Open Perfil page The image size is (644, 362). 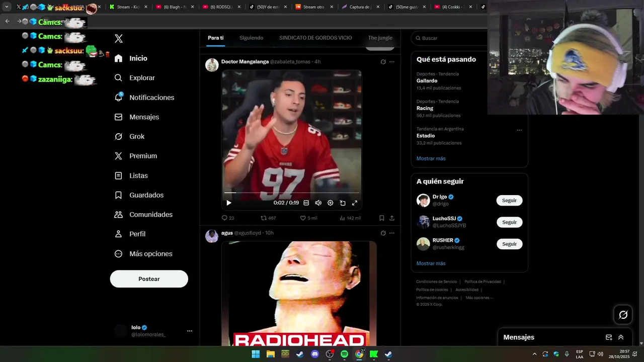point(130,234)
